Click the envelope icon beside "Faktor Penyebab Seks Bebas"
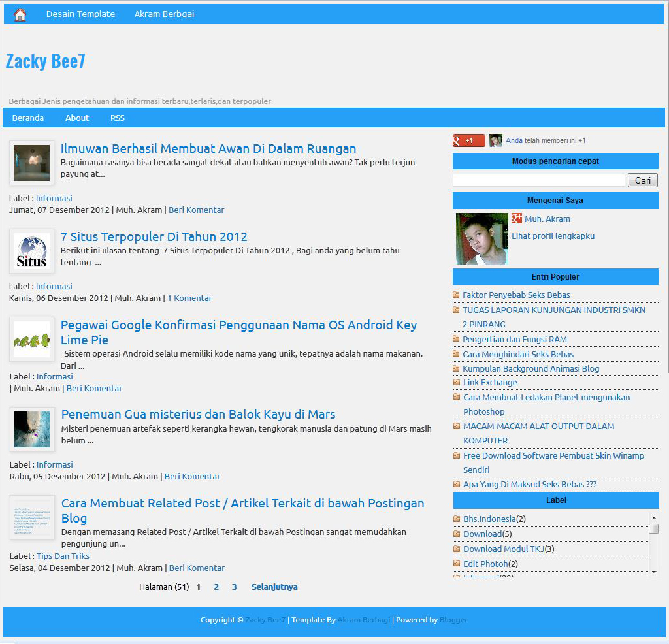 (455, 295)
